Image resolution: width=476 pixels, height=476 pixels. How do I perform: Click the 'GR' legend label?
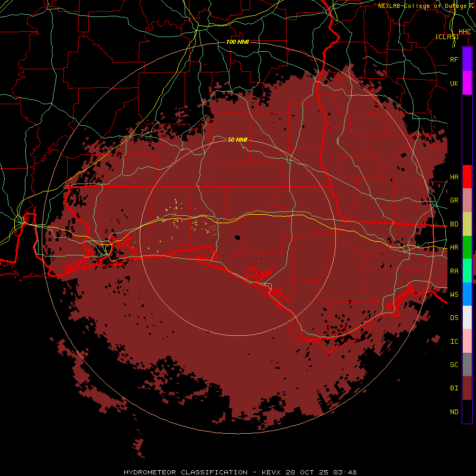pyautogui.click(x=454, y=200)
